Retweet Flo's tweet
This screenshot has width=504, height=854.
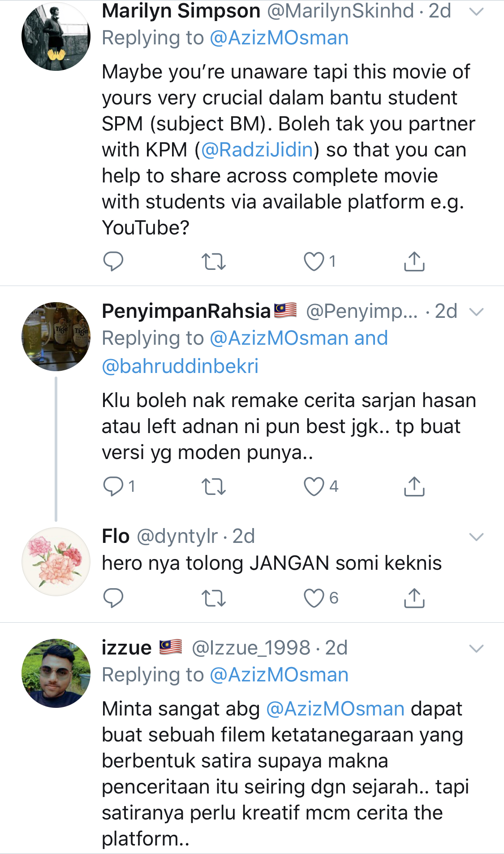[213, 598]
